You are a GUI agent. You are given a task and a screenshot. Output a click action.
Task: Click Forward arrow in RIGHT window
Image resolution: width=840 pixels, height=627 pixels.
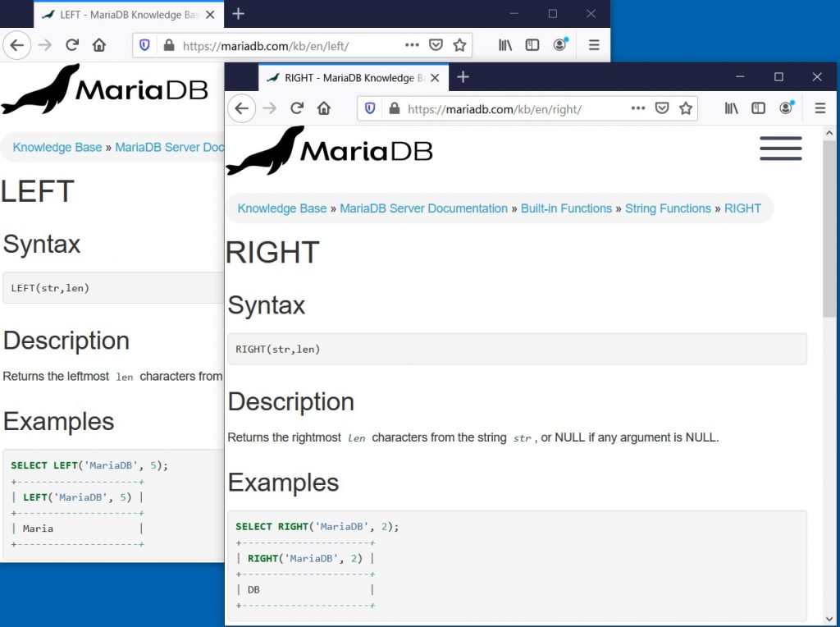tap(269, 109)
